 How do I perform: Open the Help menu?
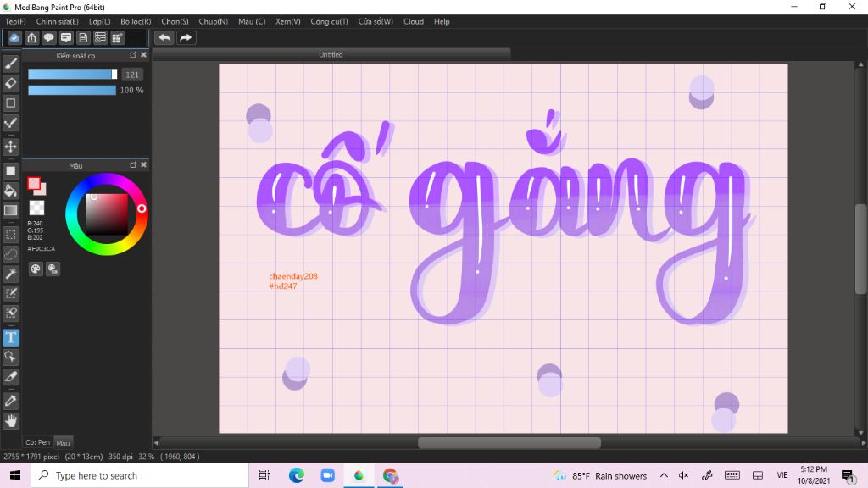[x=442, y=21]
